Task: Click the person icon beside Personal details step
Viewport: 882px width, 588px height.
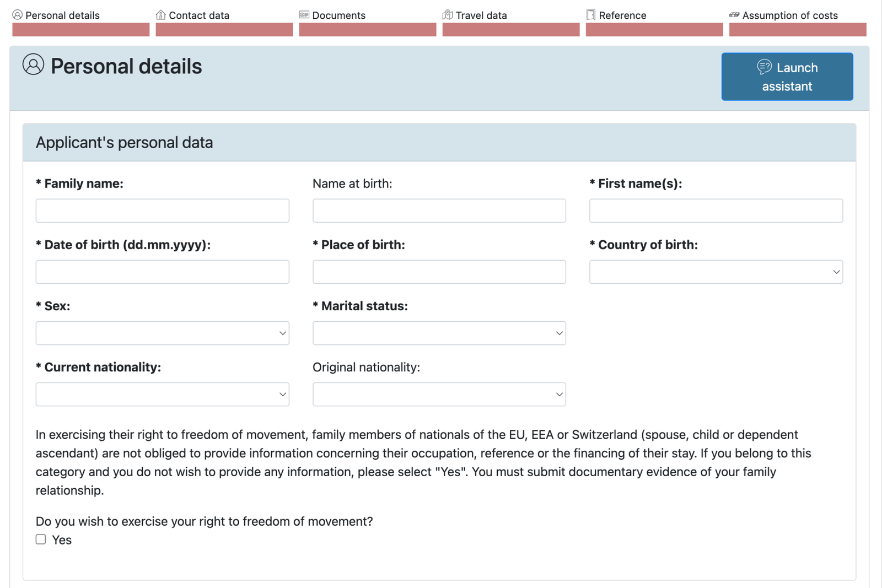Action: click(x=18, y=14)
